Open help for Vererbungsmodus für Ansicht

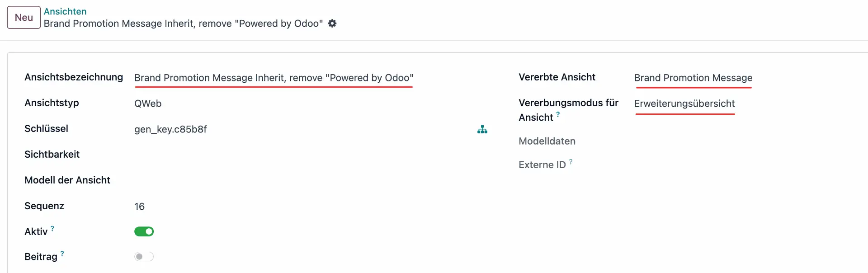(x=559, y=114)
